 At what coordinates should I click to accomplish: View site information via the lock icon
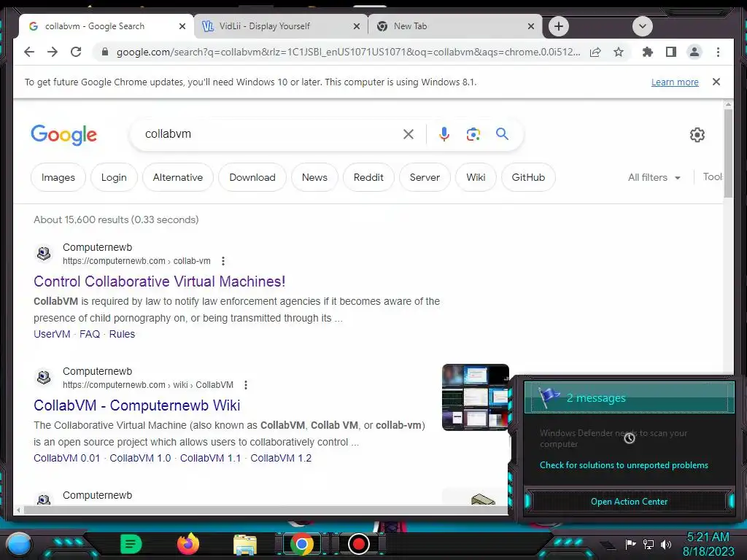coord(105,52)
